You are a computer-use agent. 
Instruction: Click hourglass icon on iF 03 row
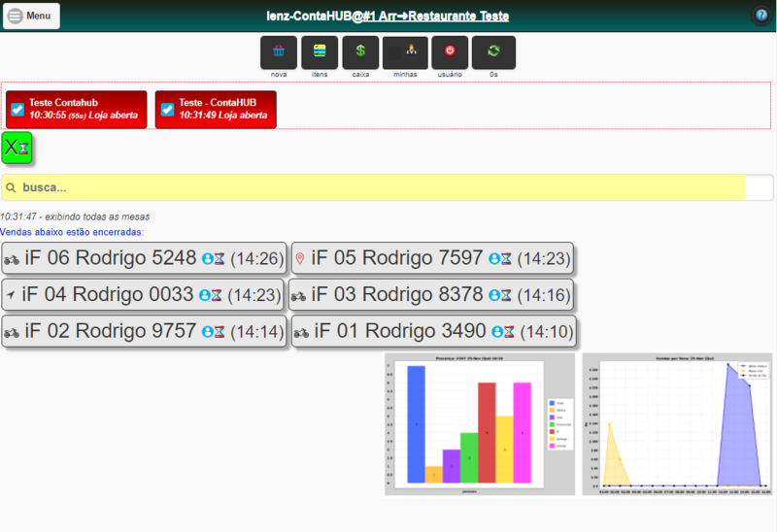click(x=506, y=295)
